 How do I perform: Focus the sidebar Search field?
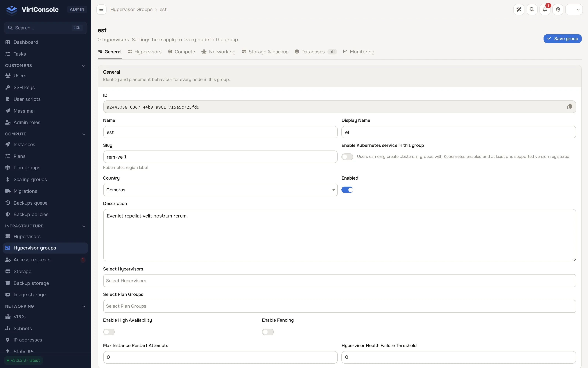click(x=45, y=28)
